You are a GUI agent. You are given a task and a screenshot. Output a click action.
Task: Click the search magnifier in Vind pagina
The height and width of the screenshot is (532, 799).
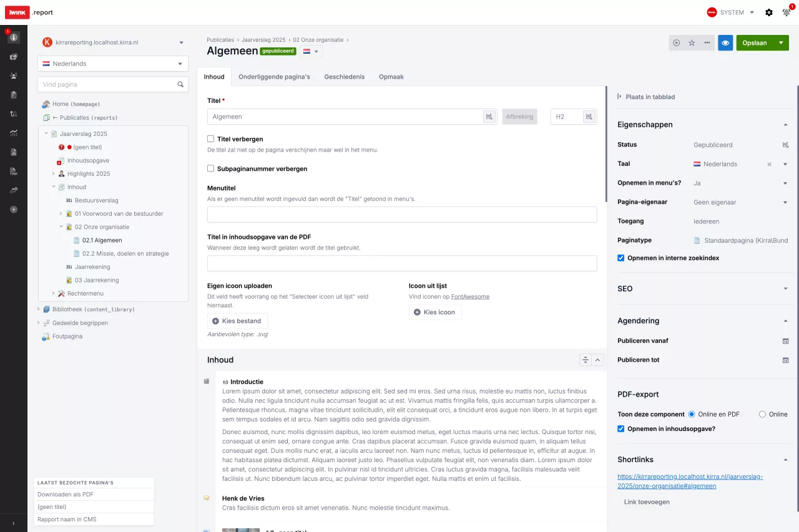(180, 84)
